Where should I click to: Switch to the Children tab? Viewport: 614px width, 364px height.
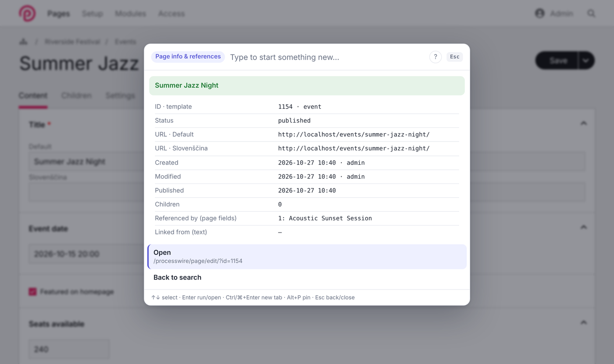76,95
